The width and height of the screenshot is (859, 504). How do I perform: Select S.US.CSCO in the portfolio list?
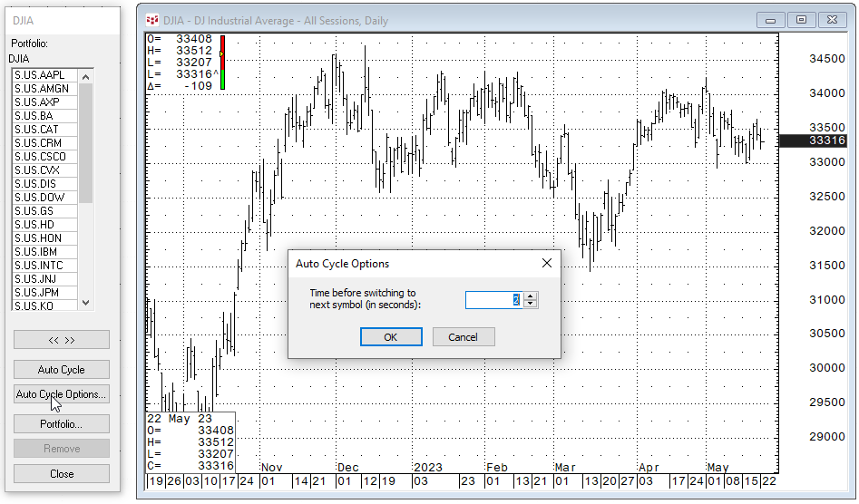point(40,157)
